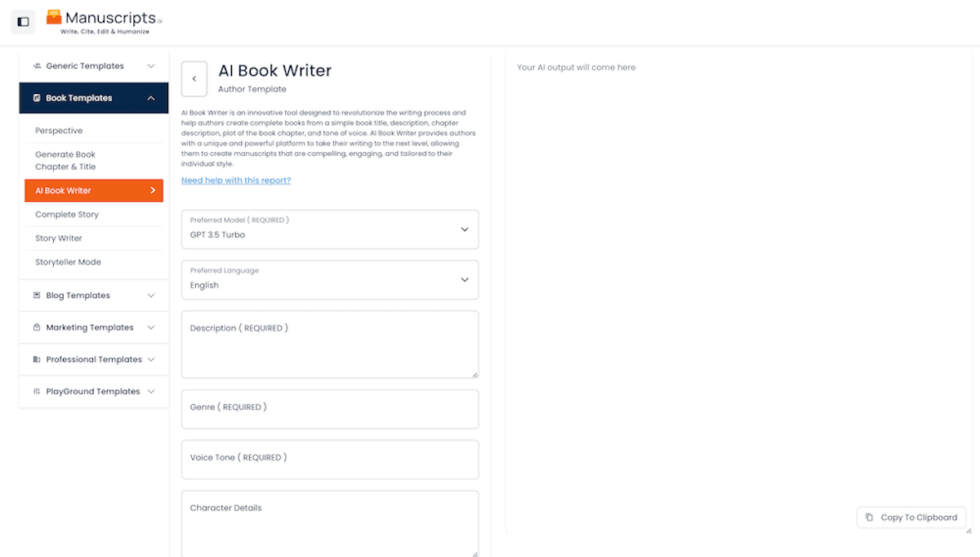Viewport: 980px width, 557px height.
Task: Open the Preferred Model dropdown
Action: click(x=329, y=229)
